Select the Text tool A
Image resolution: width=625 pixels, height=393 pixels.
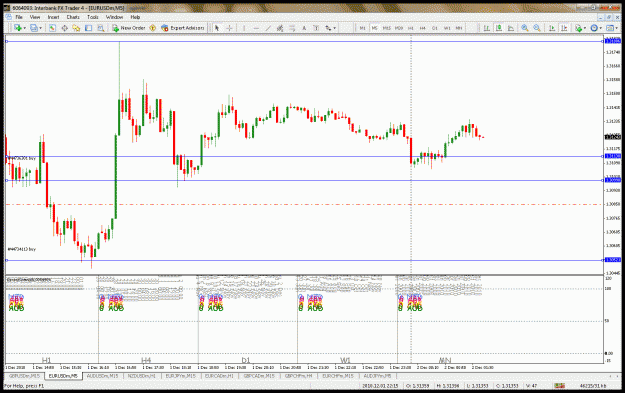[304, 28]
